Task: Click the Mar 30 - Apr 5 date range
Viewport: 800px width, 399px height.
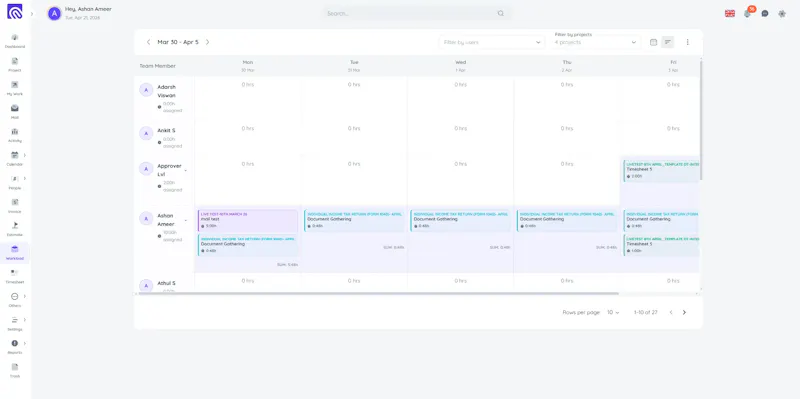Action: click(178, 42)
